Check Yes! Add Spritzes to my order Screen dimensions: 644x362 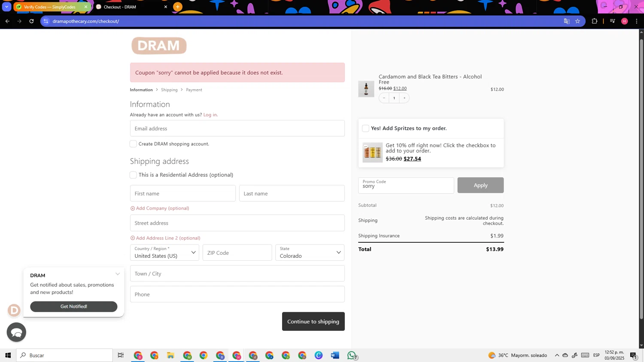tap(365, 128)
